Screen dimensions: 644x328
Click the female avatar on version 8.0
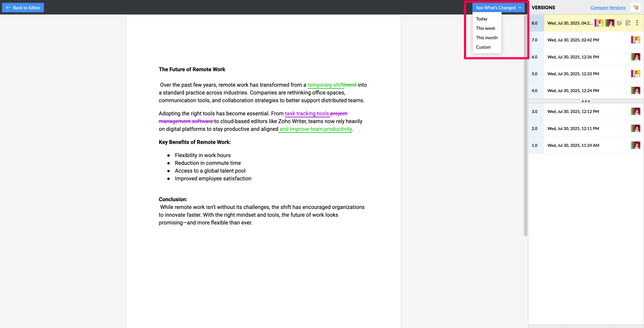coord(610,23)
